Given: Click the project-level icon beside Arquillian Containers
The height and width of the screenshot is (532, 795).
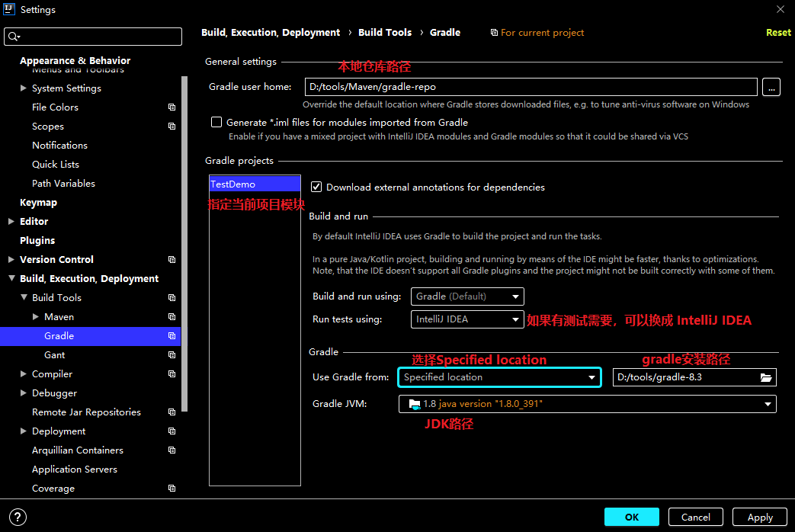Looking at the screenshot, I should click(x=172, y=450).
